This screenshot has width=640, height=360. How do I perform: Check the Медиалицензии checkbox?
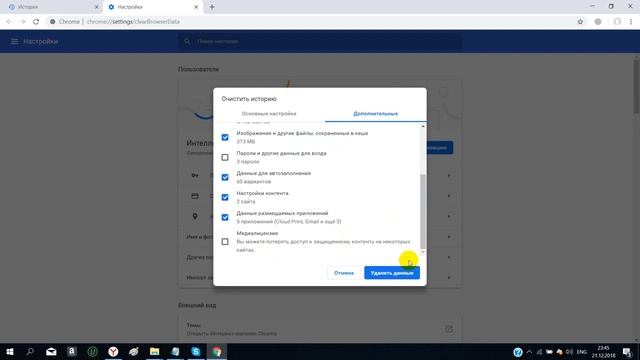(225, 242)
